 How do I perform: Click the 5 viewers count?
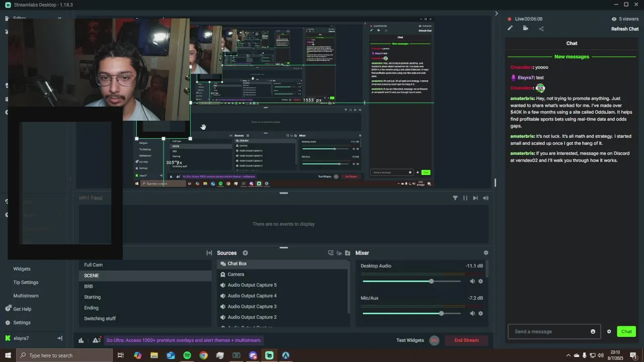(625, 19)
